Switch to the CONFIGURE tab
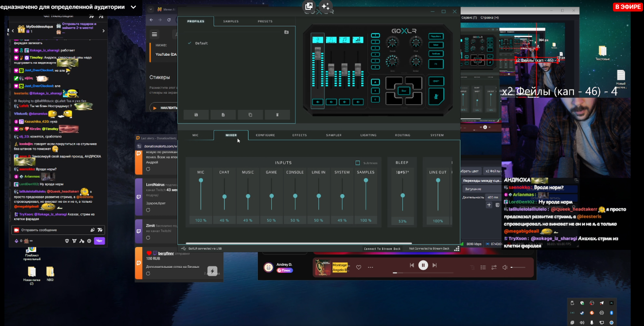The height and width of the screenshot is (326, 644). coord(265,135)
